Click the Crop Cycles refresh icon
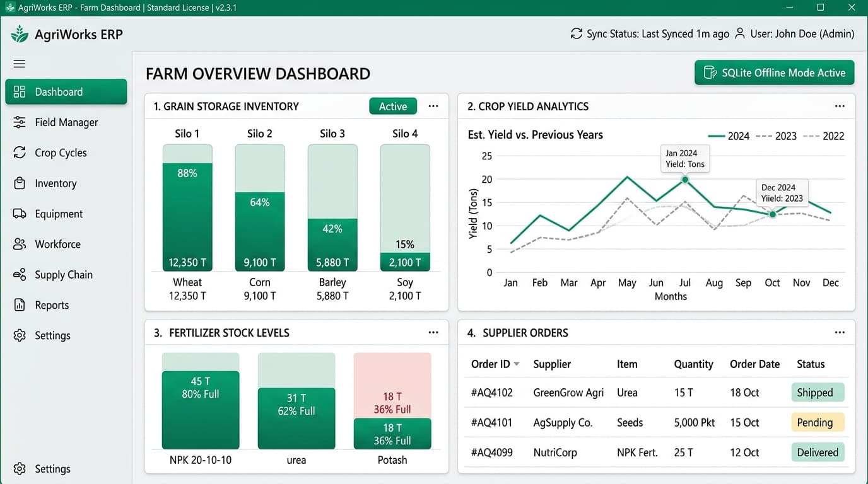This screenshot has height=484, width=868. (x=20, y=153)
